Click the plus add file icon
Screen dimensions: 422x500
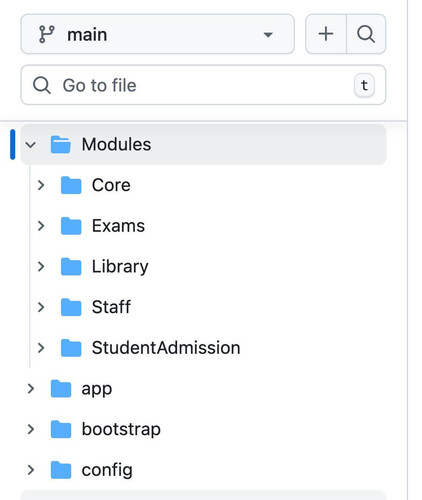(x=326, y=34)
